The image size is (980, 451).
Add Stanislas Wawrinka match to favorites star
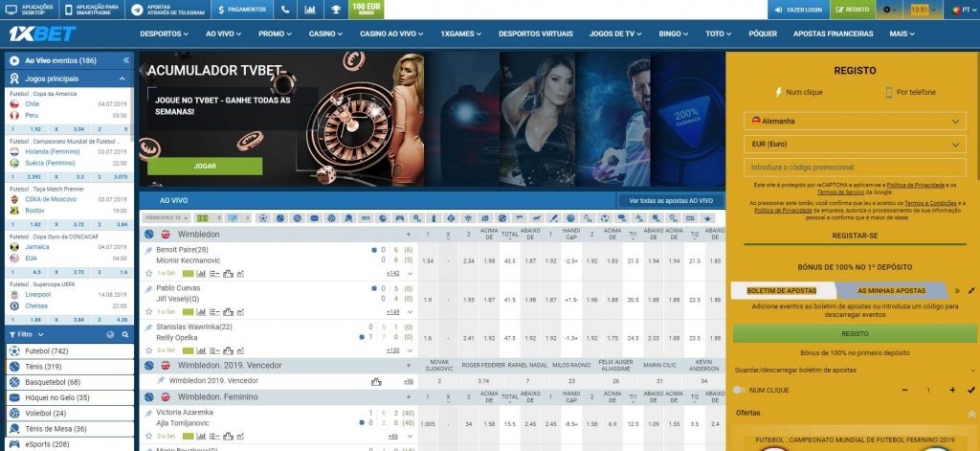coord(148,350)
